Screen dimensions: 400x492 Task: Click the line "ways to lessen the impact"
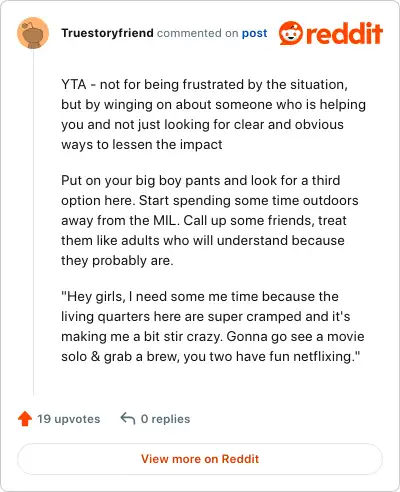click(x=142, y=144)
